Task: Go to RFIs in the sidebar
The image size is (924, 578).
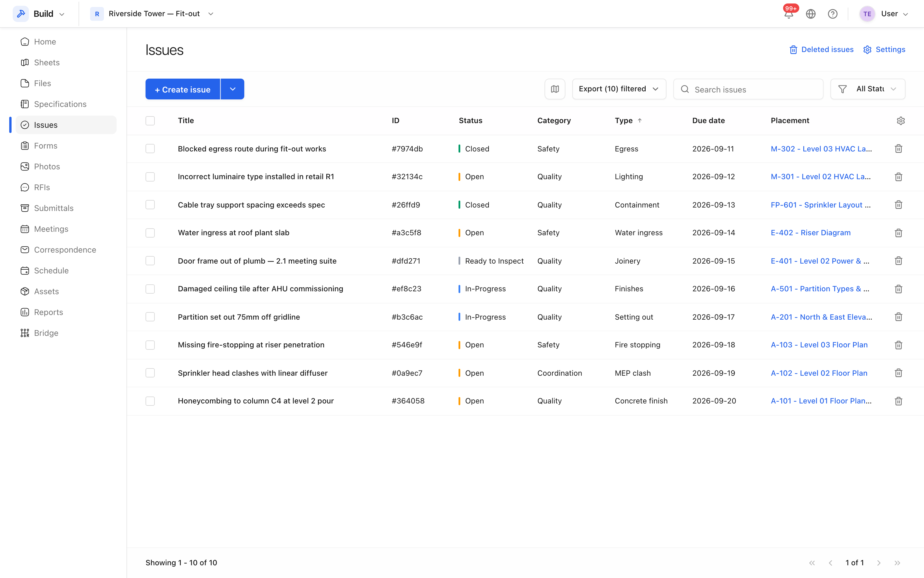Action: [x=66, y=187]
